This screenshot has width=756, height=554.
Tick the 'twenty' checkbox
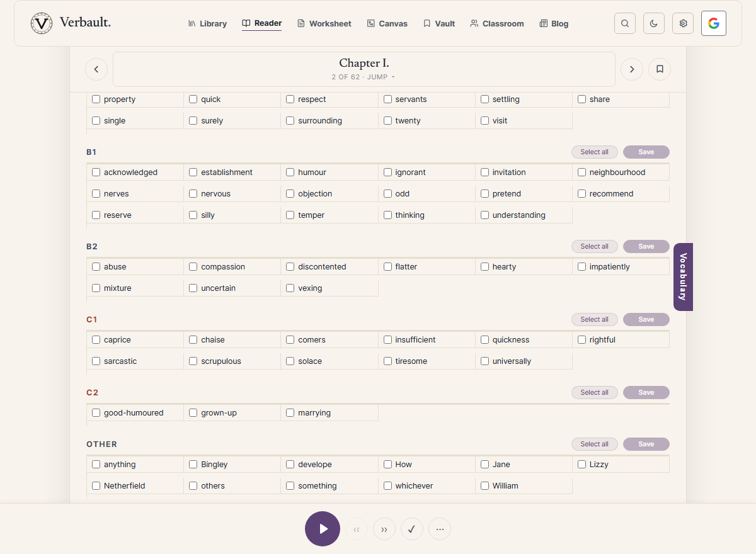tap(388, 120)
